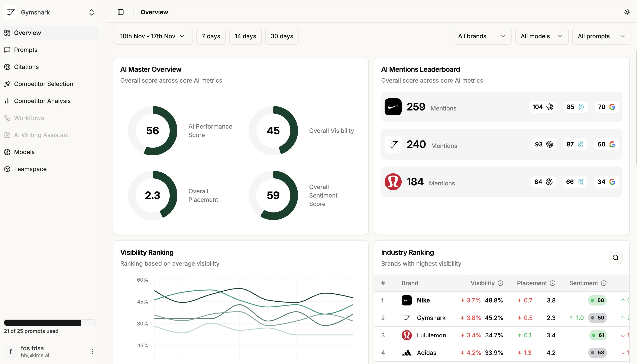Select the Overview tab in the header

[x=154, y=12]
